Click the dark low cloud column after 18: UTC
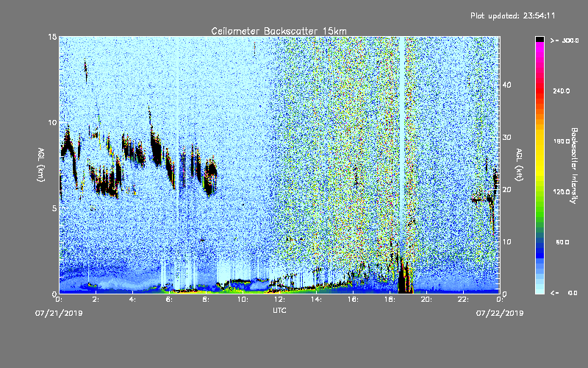This screenshot has width=588, height=368. click(405, 276)
